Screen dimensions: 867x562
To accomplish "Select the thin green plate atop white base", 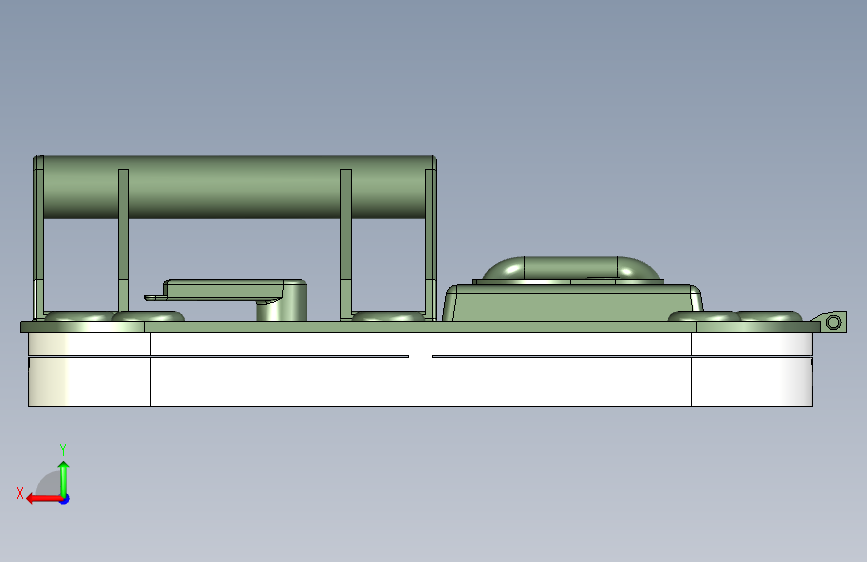I will (x=420, y=327).
